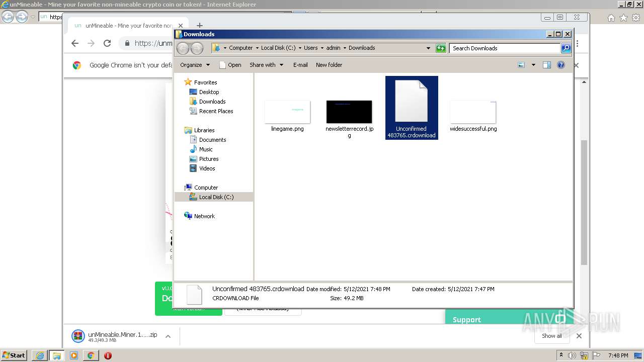
Task: Open Explorer help icon
Action: [x=561, y=65]
